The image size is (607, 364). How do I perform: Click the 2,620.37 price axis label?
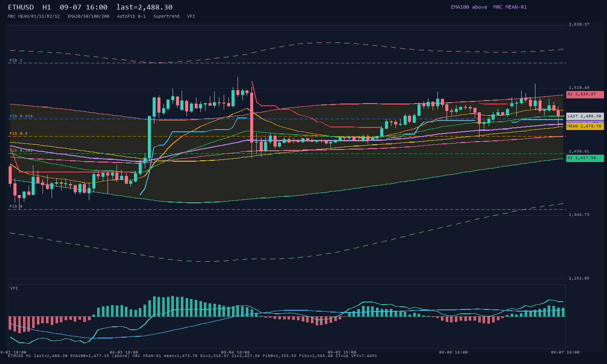tap(579, 24)
